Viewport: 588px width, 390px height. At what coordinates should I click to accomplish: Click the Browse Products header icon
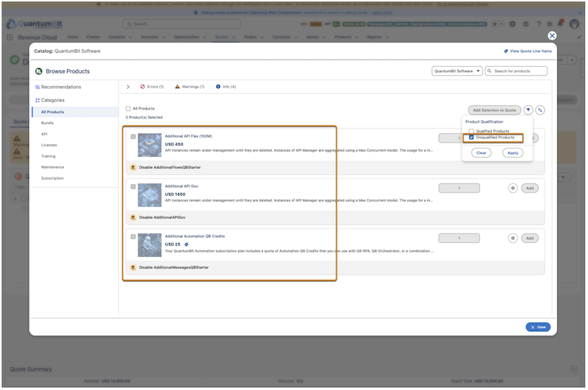[x=39, y=71]
